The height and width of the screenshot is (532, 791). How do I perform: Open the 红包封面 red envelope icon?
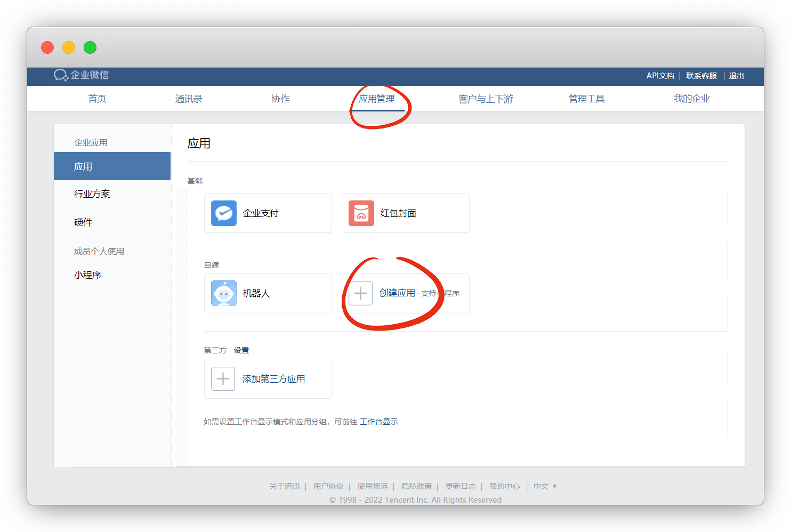(x=361, y=213)
